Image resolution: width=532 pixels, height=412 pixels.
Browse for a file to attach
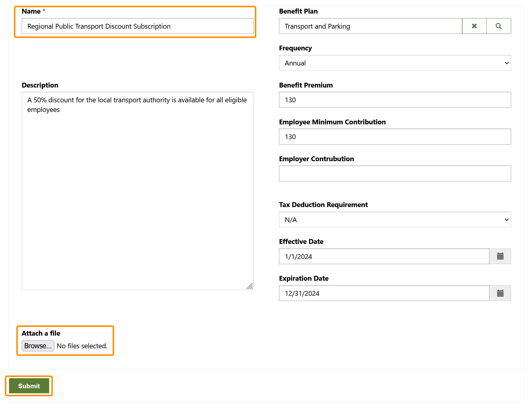coord(38,346)
